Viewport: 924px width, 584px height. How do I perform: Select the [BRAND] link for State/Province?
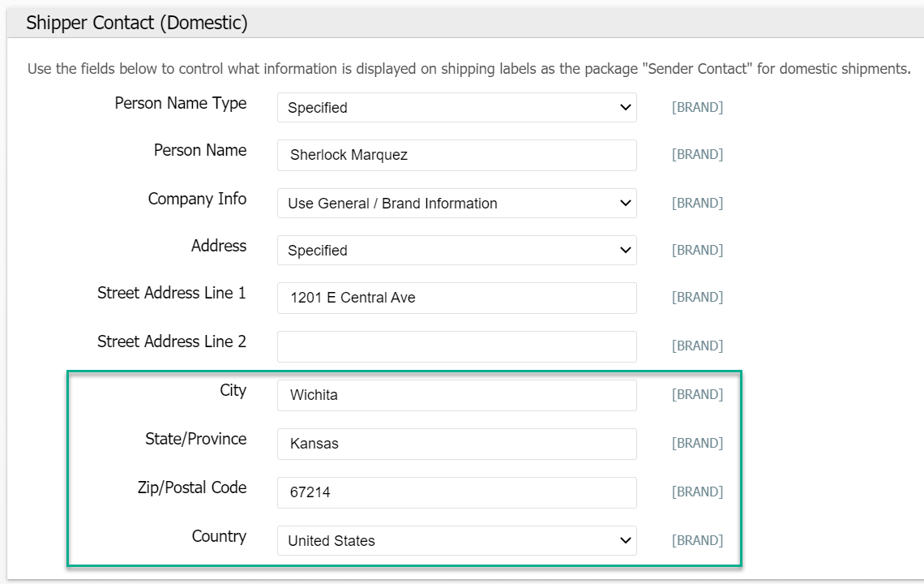[697, 444]
